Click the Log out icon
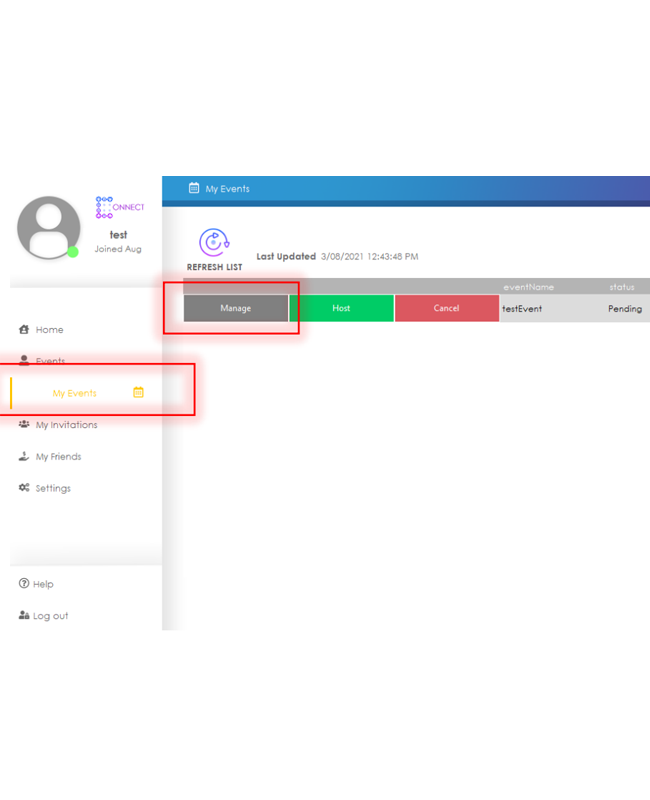Image resolution: width=650 pixels, height=800 pixels. [24, 616]
